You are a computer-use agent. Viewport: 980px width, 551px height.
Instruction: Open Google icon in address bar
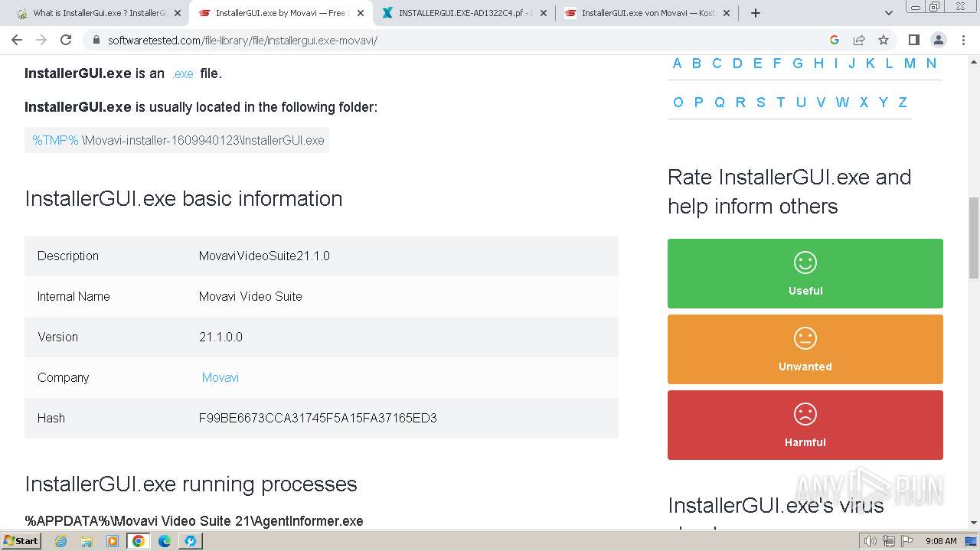click(835, 40)
